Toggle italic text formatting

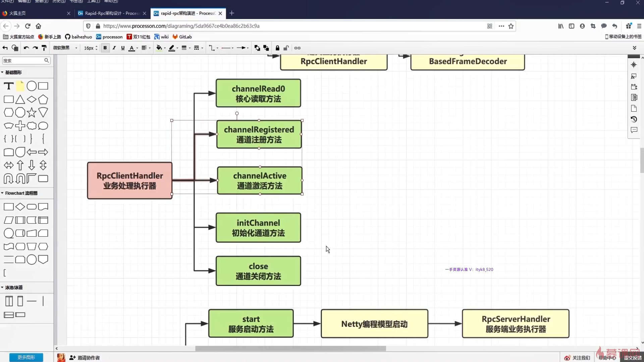(x=114, y=48)
